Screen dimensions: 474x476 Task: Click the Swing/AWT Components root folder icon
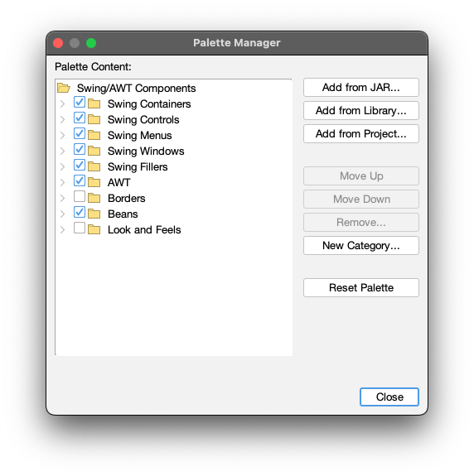[64, 88]
